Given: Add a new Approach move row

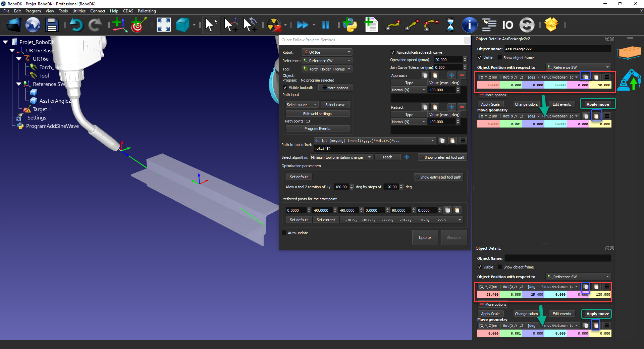Looking at the screenshot, I should tap(451, 75).
